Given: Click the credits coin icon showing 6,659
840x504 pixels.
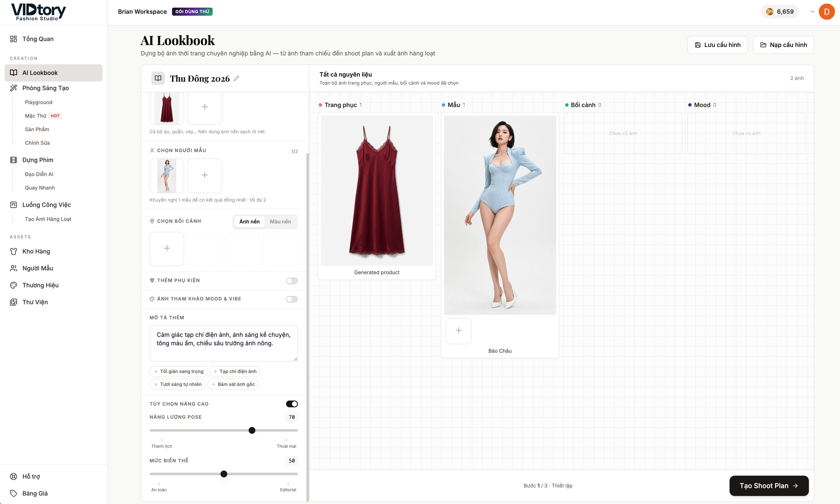Looking at the screenshot, I should click(770, 12).
